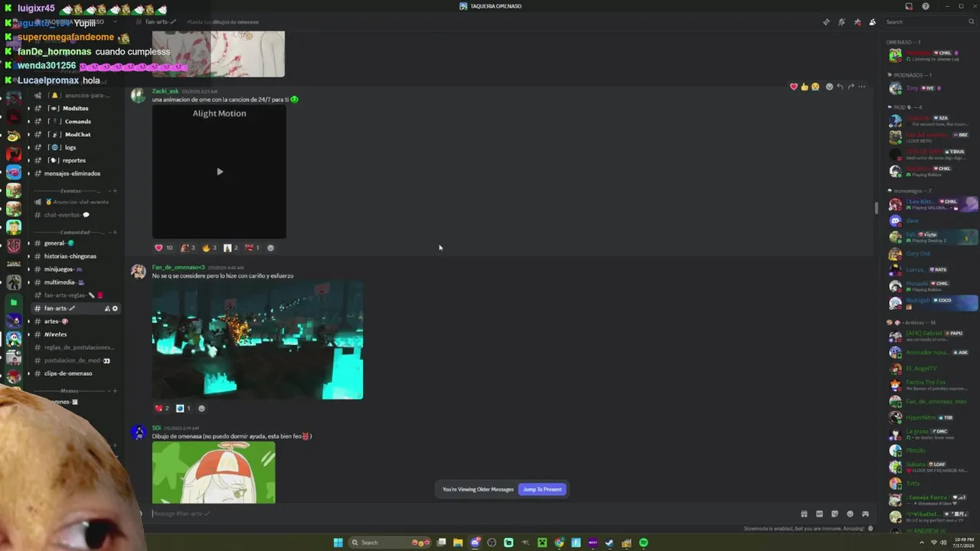The width and height of the screenshot is (980, 551).
Task: Open the Help question mark icon
Action: [926, 6]
